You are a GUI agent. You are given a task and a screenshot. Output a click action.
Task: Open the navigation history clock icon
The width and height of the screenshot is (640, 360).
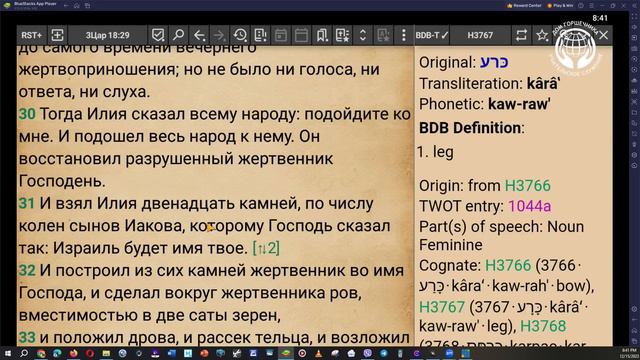pos(240,35)
